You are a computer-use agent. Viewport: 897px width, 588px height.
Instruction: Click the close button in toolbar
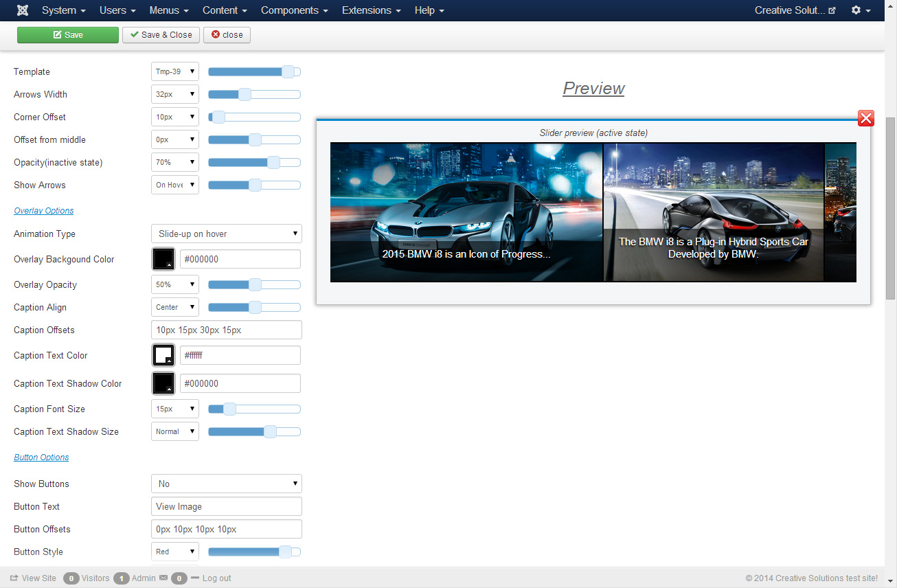click(x=227, y=35)
